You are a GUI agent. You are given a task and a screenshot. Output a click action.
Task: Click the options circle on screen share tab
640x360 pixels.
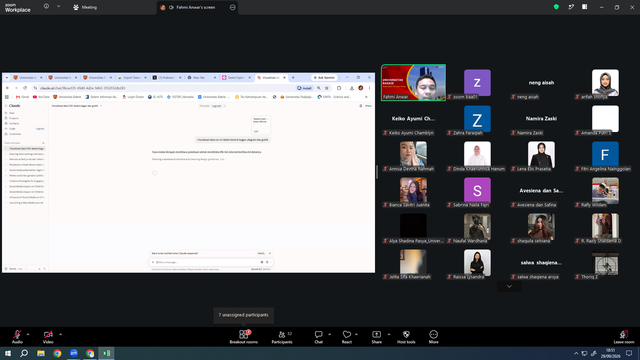232,7
